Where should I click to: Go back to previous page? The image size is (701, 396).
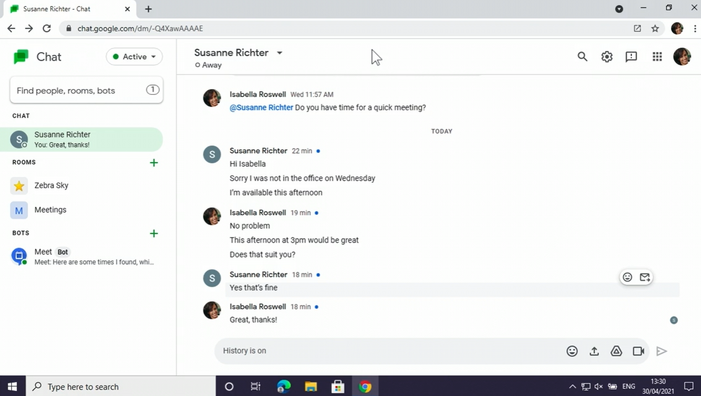[x=11, y=29]
